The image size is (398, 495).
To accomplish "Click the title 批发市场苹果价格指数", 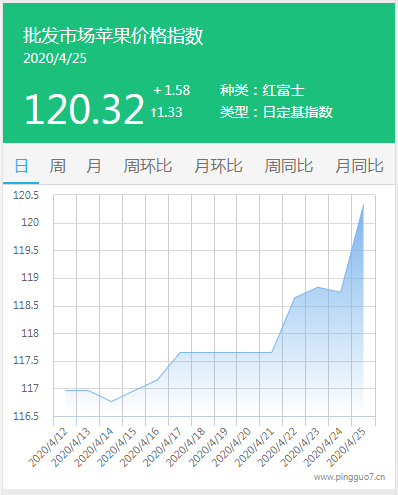I will pos(113,36).
